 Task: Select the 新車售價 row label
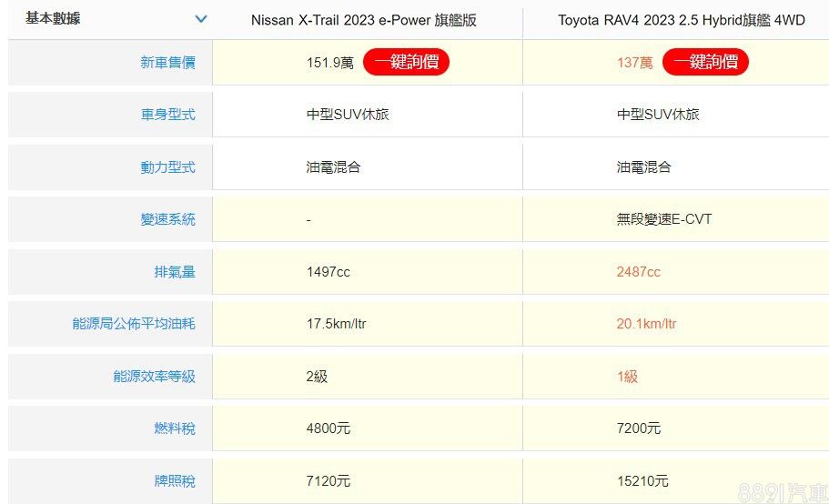click(x=167, y=63)
